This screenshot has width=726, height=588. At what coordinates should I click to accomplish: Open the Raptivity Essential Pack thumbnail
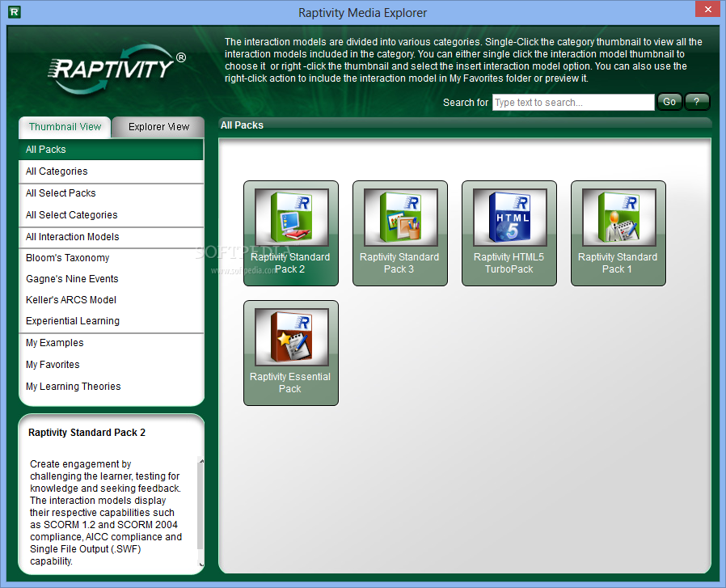(291, 353)
